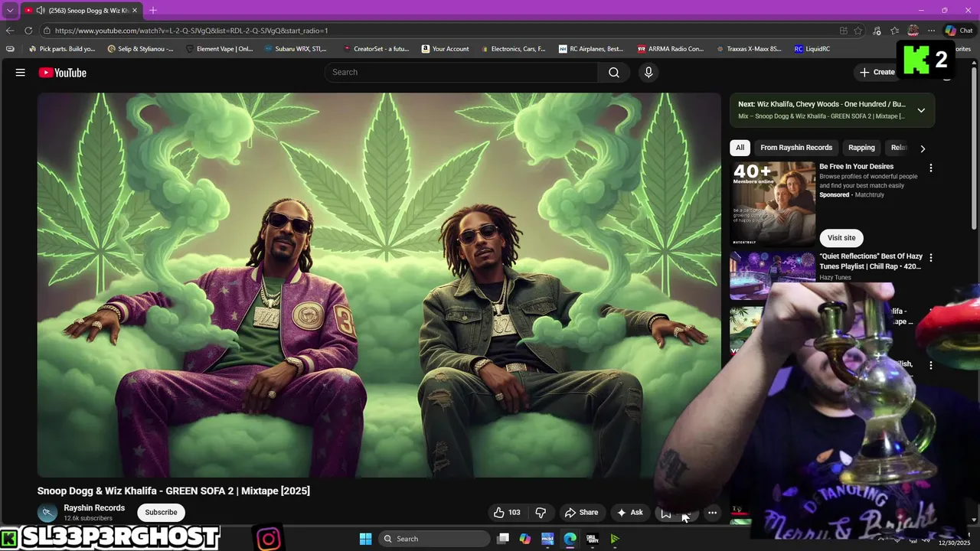
Task: Reload the page with refresh button
Action: pyautogui.click(x=28, y=31)
